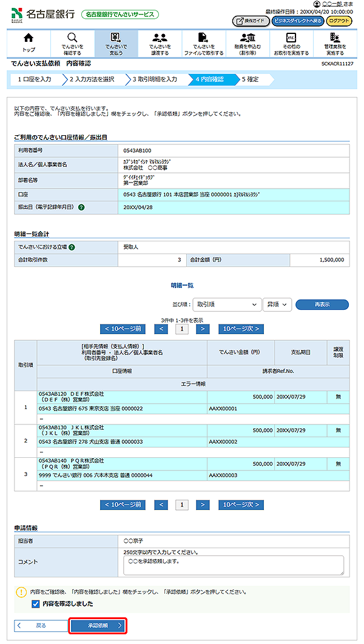Click top 10ページ次 pagination button
The height and width of the screenshot is (644, 364).
click(x=241, y=329)
